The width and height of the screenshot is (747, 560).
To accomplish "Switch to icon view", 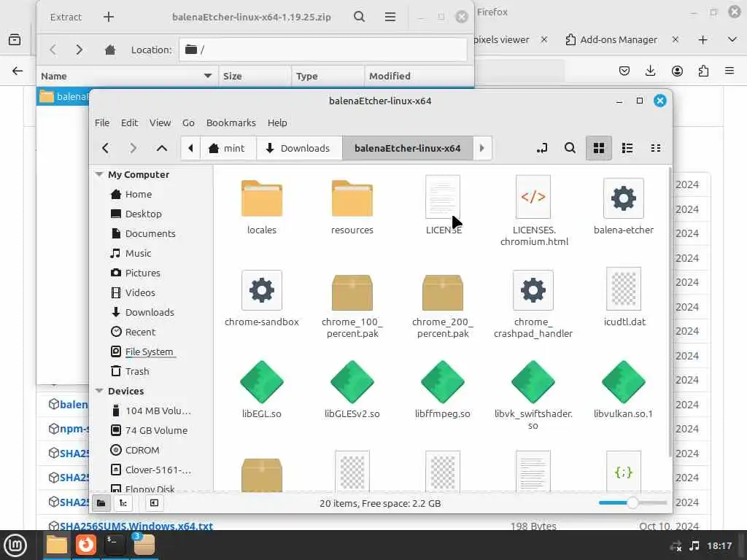I will tap(599, 148).
